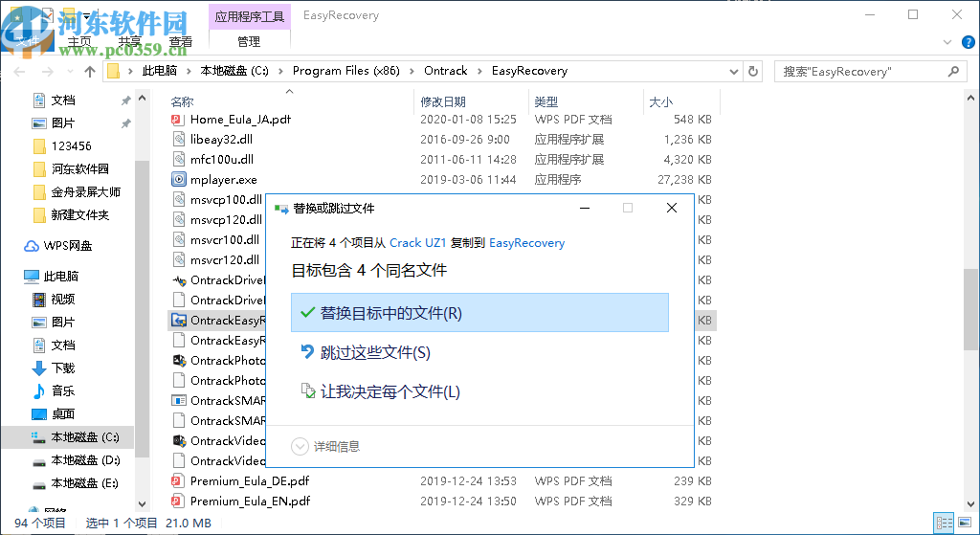Click 本地磁盘 (C:) in the address bar
Screen dimensions: 980x535
pyautogui.click(x=234, y=71)
